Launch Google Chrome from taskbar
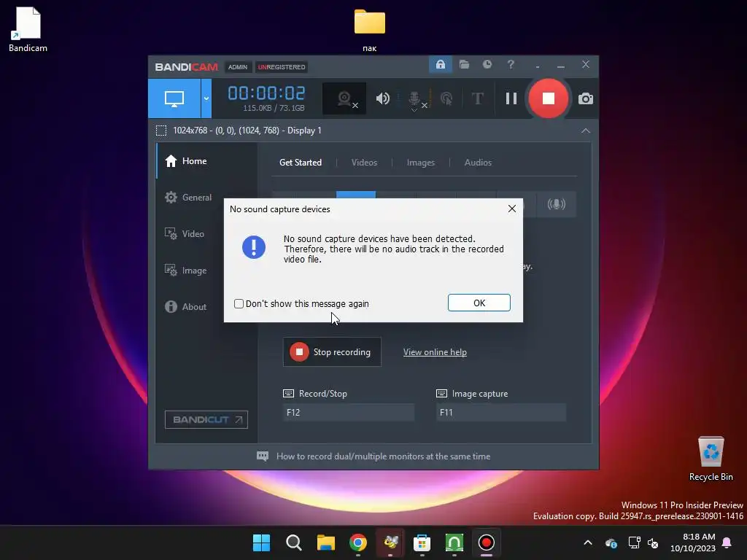Image resolution: width=747 pixels, height=560 pixels. (x=357, y=542)
